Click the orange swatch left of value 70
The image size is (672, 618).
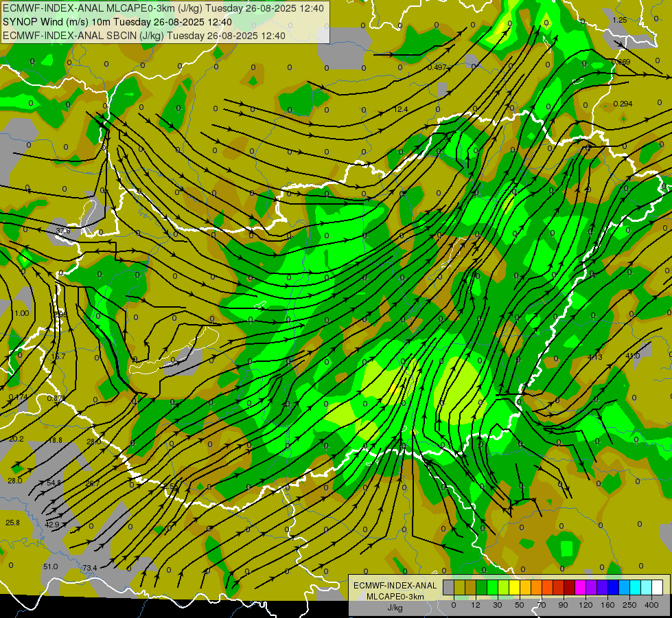537,587
